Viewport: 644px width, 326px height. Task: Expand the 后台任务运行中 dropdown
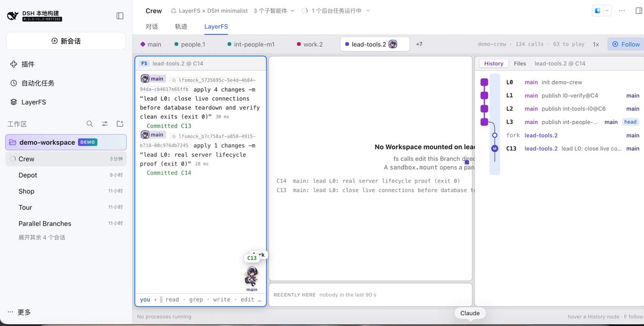(336, 11)
